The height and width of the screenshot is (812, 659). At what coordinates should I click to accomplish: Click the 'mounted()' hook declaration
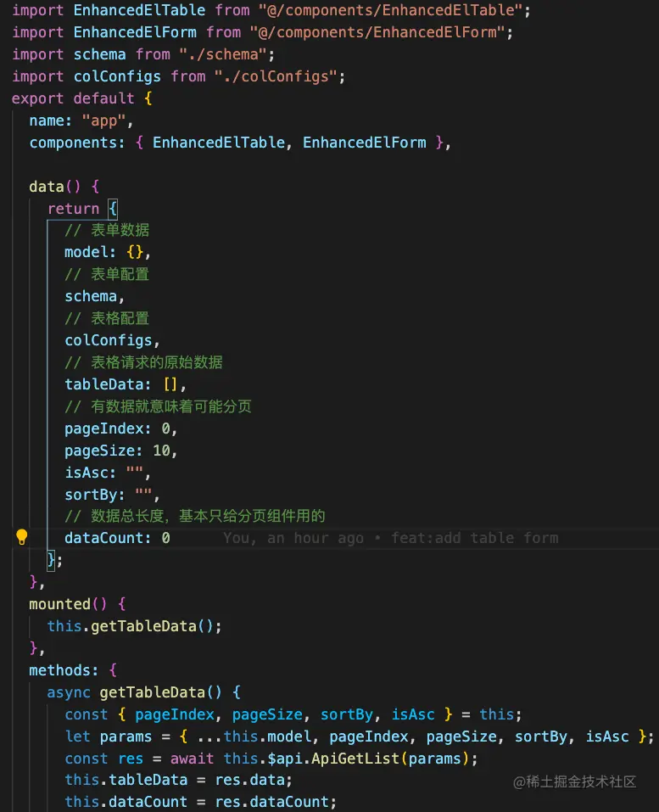point(77,604)
